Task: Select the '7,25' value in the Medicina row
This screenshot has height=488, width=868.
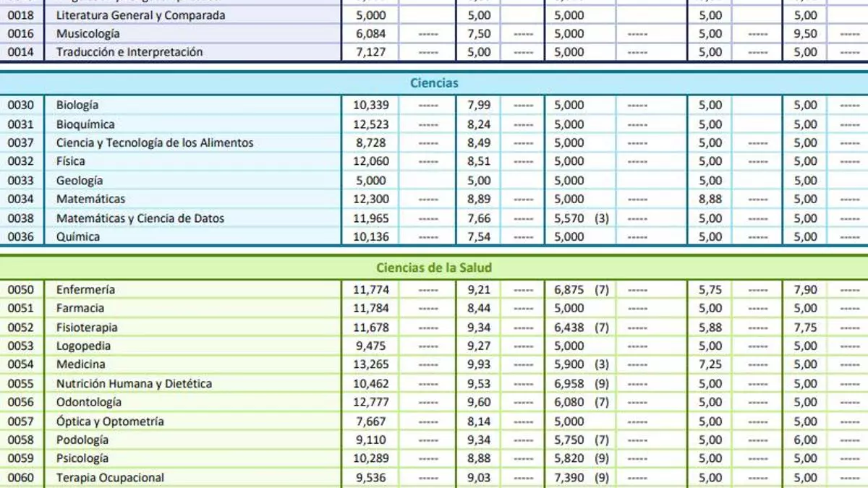Action: pos(710,364)
